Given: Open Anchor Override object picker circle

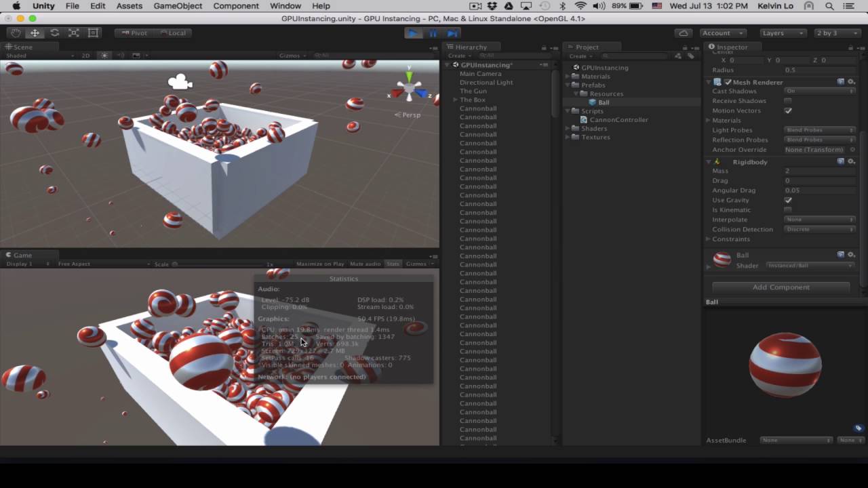Looking at the screenshot, I should pyautogui.click(x=852, y=150).
